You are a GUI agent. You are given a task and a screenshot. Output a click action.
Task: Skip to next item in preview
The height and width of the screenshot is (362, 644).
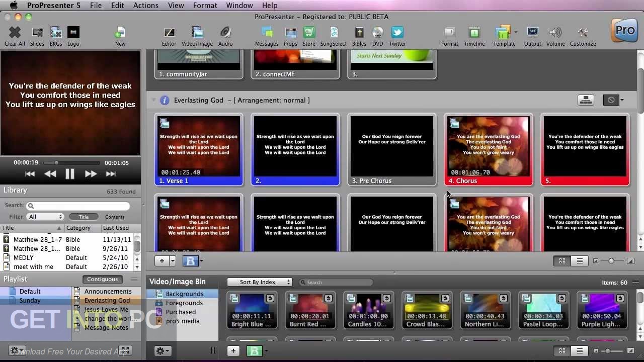pyautogui.click(x=111, y=174)
